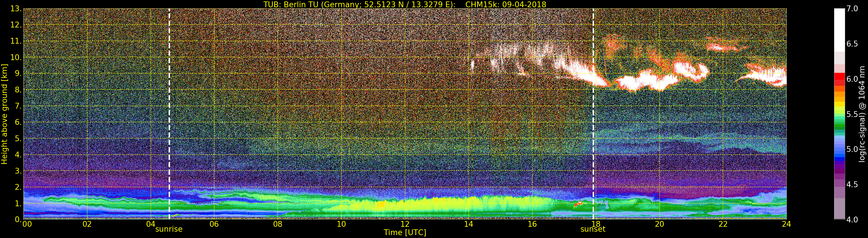Viewport: 868px width, 238px height.
Task: Click the "sunrise" label below the time axis
Action: [169, 229]
